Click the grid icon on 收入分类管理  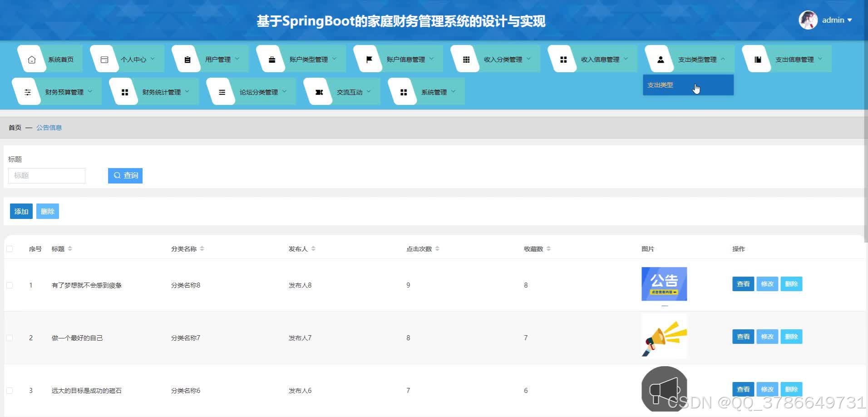pos(465,58)
